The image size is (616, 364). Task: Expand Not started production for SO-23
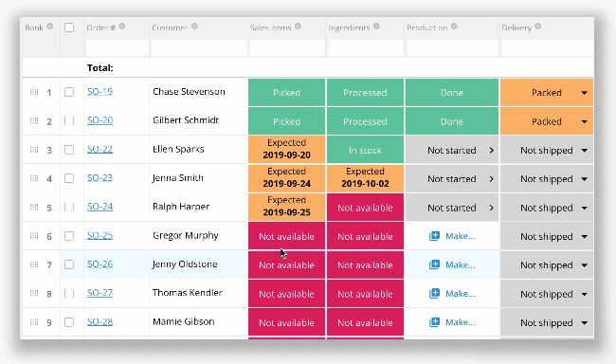(492, 179)
